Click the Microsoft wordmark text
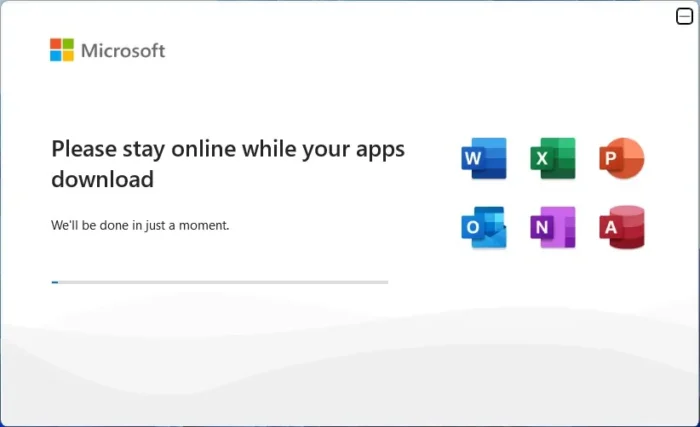 click(123, 50)
